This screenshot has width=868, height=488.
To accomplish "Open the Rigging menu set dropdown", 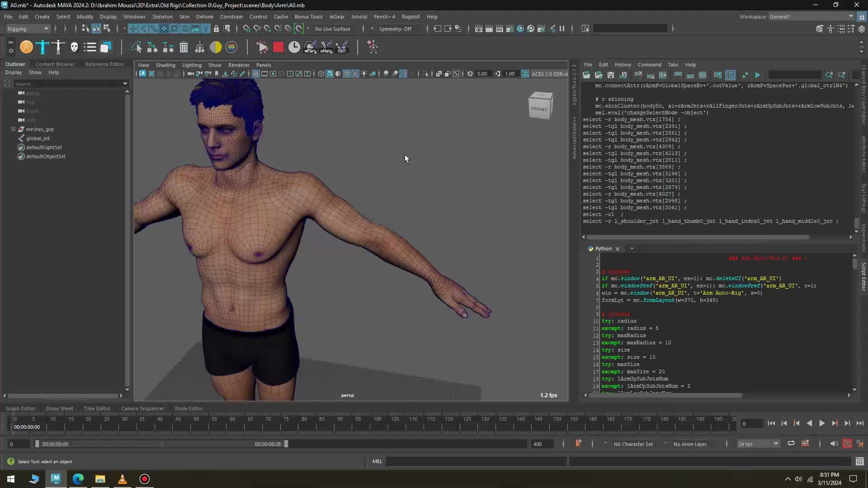I will [x=27, y=28].
